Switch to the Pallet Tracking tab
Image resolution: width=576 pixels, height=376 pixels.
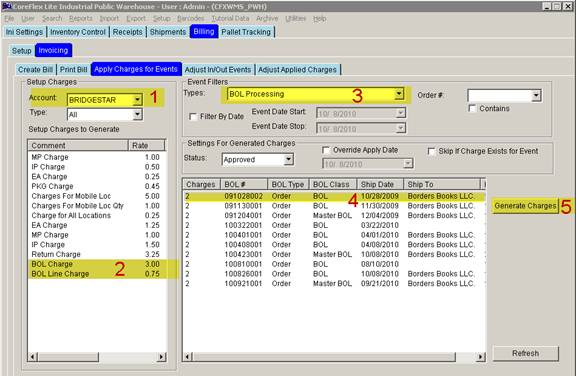(x=246, y=32)
